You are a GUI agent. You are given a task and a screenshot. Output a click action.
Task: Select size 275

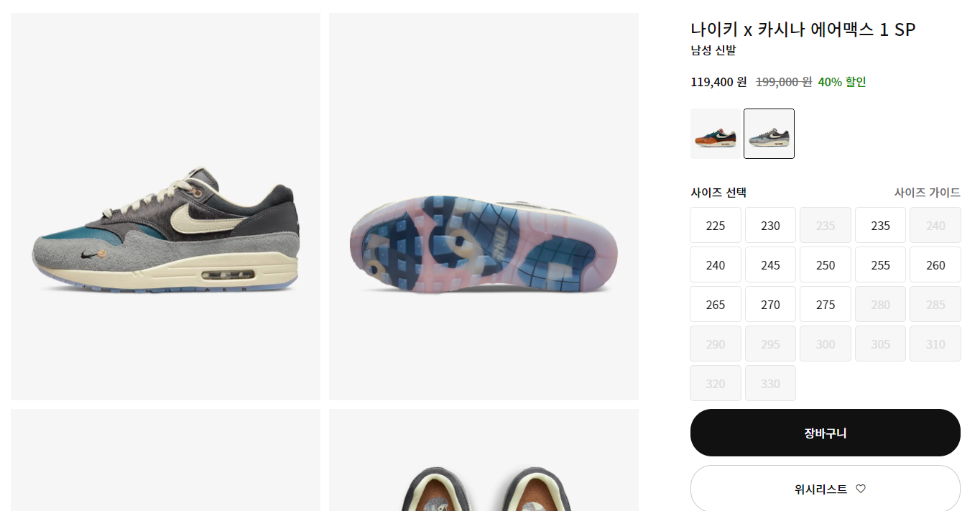point(826,305)
